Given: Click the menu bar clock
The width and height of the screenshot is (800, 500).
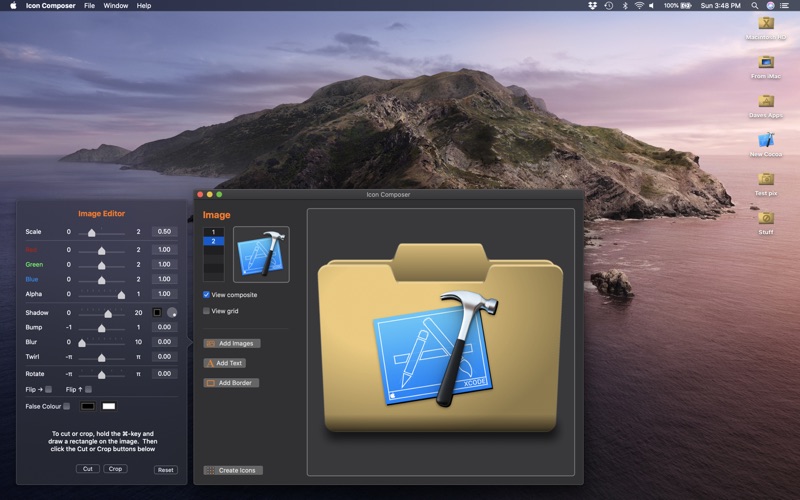Looking at the screenshot, I should pos(720,6).
